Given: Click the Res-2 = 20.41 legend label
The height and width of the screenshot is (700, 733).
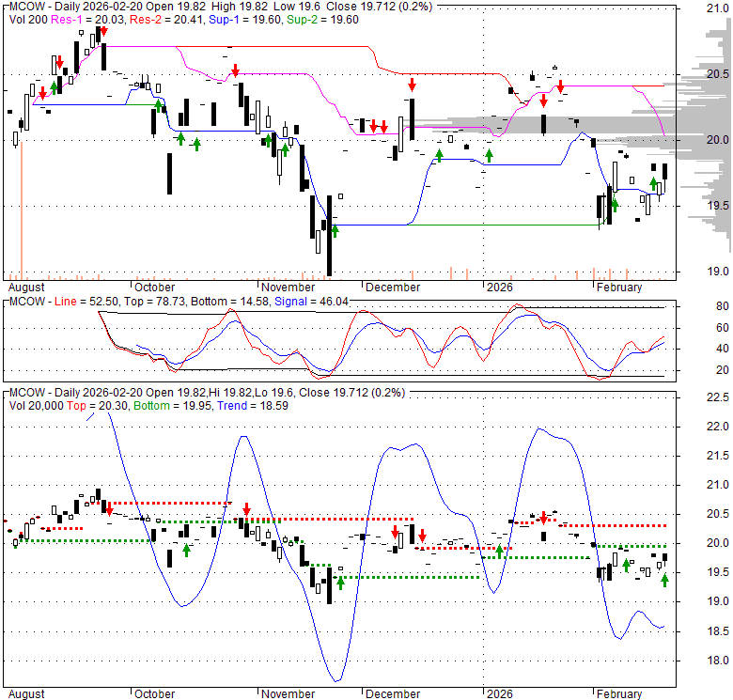Looking at the screenshot, I should 162,19.
